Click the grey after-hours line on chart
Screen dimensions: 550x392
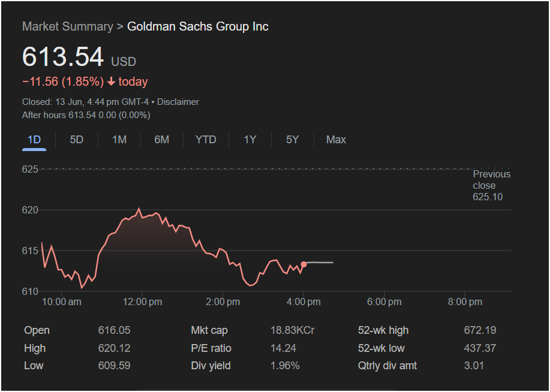click(x=320, y=263)
